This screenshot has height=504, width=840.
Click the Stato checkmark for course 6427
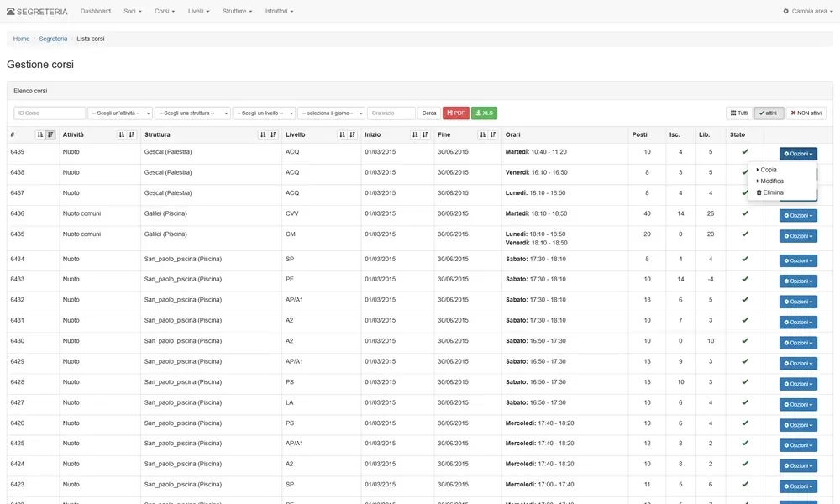(744, 402)
